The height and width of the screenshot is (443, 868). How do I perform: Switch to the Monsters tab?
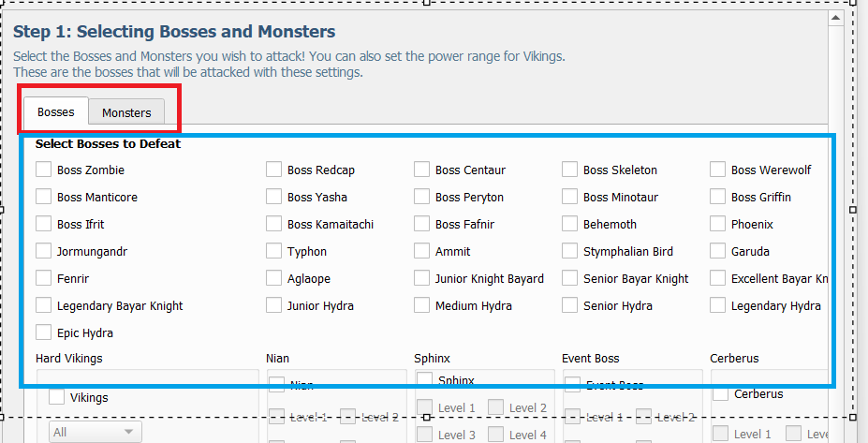(126, 112)
